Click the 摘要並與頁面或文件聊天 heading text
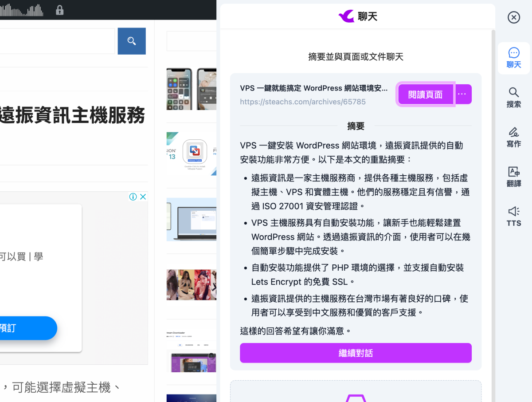This screenshot has height=402, width=532. (x=356, y=56)
